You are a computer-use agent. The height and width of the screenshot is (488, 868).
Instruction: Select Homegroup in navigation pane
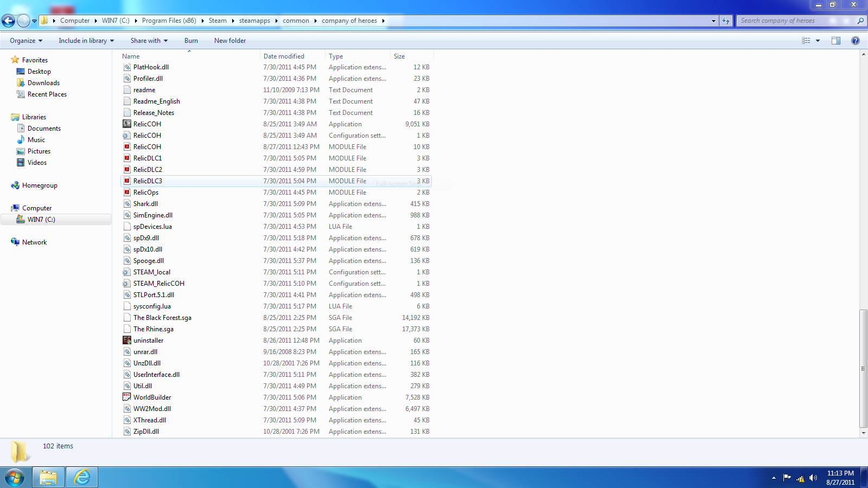pyautogui.click(x=40, y=185)
